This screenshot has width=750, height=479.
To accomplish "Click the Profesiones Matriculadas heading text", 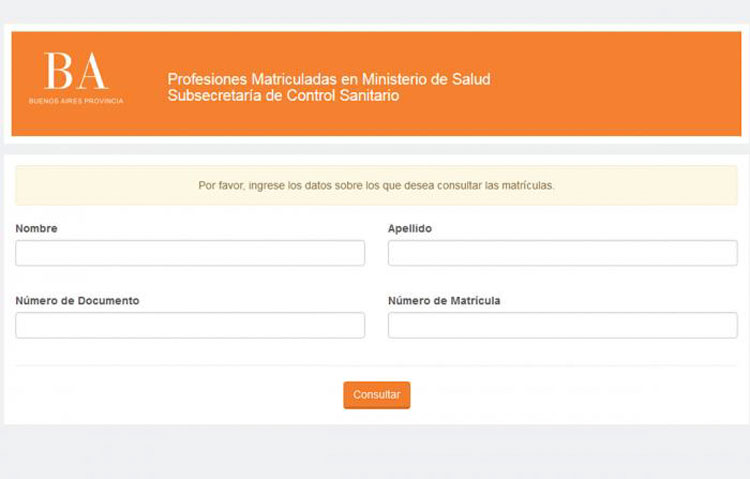I will point(329,79).
